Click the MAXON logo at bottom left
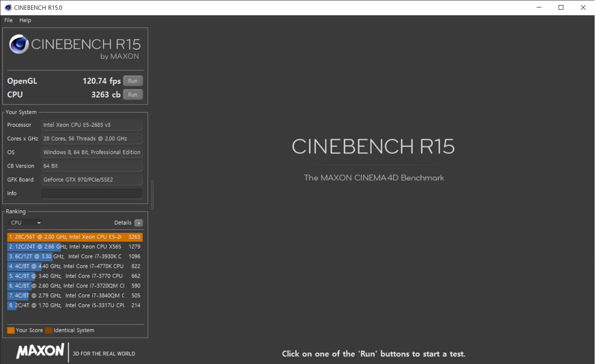The height and width of the screenshot is (364, 595). (x=40, y=351)
